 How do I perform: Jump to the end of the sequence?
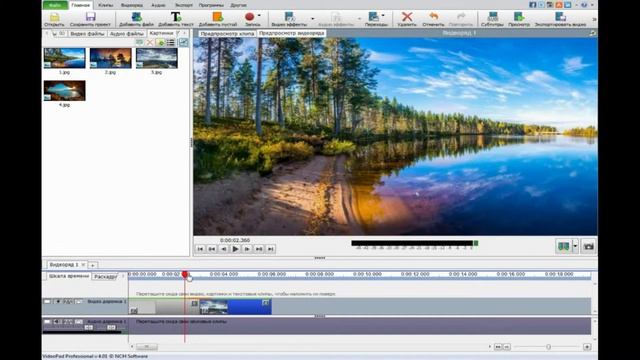coord(271,249)
